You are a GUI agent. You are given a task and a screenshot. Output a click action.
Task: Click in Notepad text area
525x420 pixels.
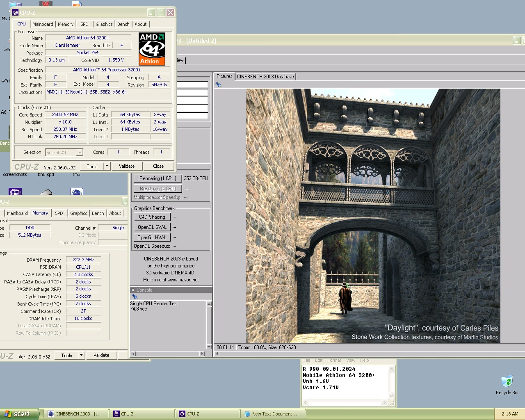[345, 383]
